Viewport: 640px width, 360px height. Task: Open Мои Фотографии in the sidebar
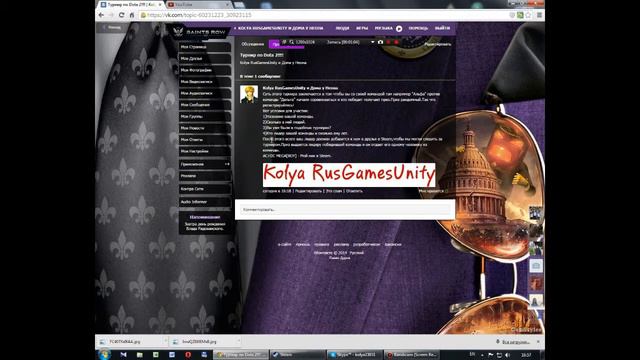click(205, 70)
